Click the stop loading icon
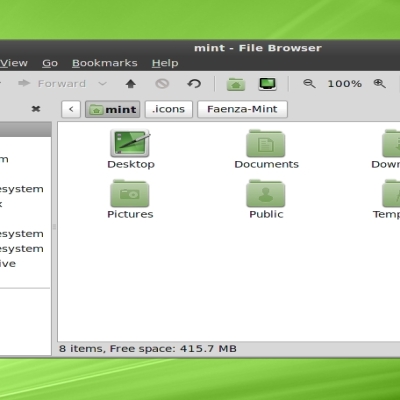The width and height of the screenshot is (400, 400). point(162,84)
